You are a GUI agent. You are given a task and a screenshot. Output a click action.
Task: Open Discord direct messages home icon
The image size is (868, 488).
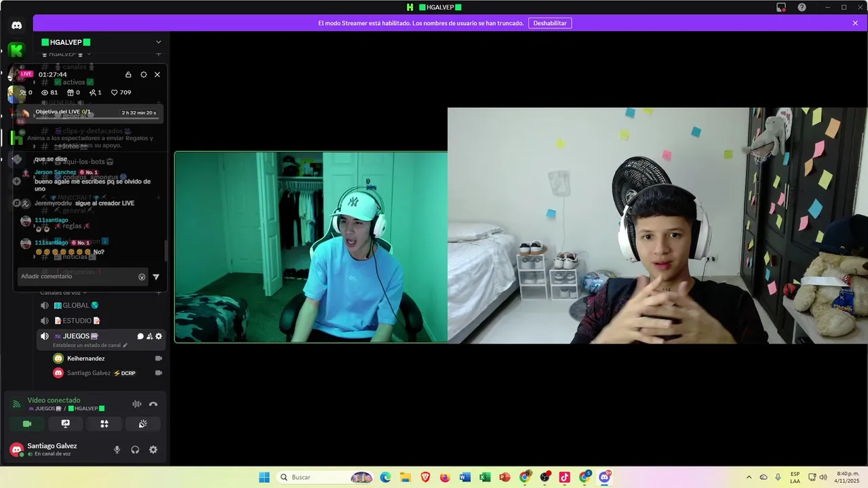tap(16, 25)
